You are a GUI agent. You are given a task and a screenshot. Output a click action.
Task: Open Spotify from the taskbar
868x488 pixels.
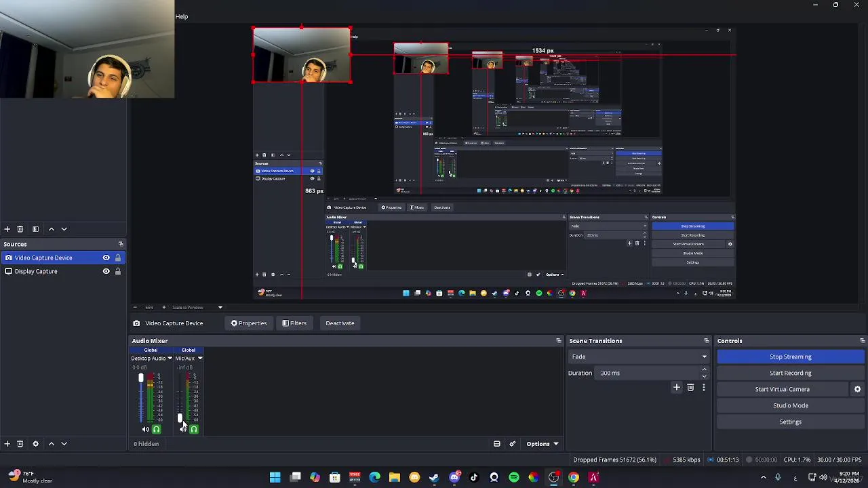[514, 478]
